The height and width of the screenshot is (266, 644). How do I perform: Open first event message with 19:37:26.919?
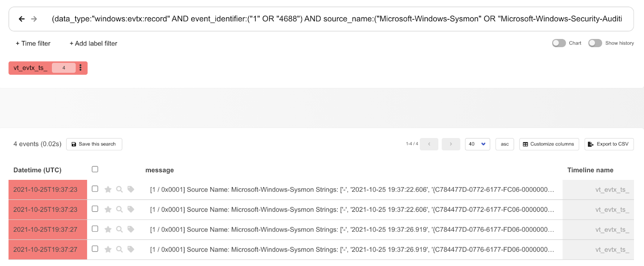pos(352,230)
